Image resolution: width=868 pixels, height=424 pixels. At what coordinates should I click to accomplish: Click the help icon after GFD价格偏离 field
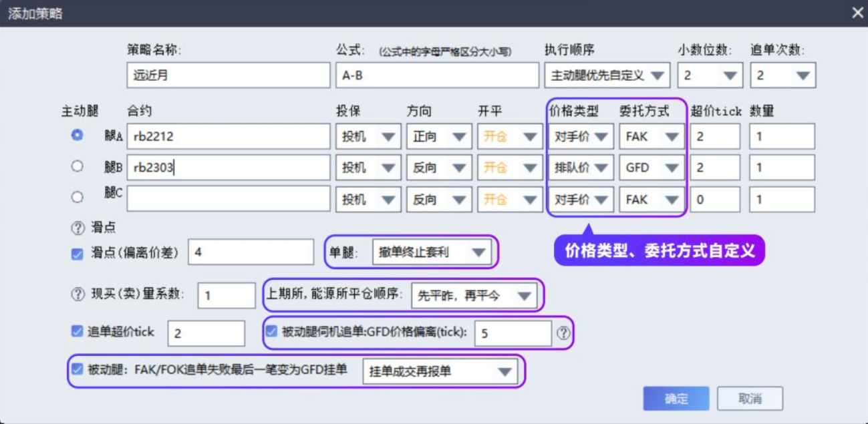point(564,332)
